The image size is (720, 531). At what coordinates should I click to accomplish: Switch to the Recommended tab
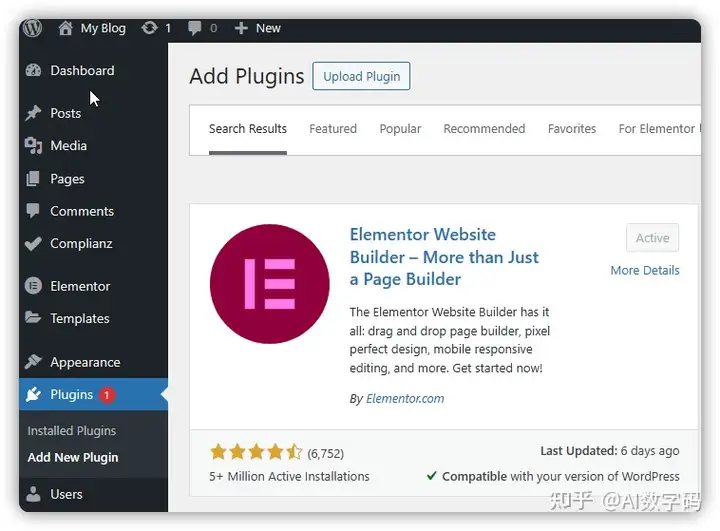484,129
